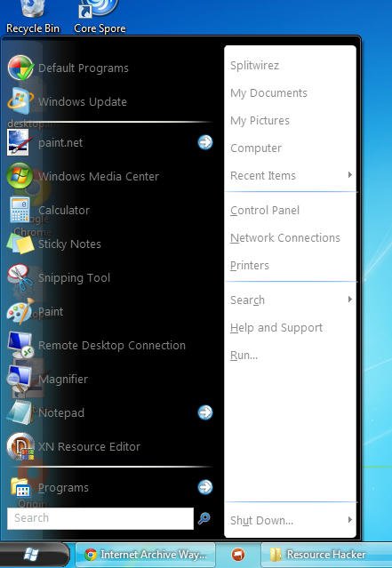Click Resource Hacker folder icon in taskbar
Screen dimensions: 392x568
(276, 555)
